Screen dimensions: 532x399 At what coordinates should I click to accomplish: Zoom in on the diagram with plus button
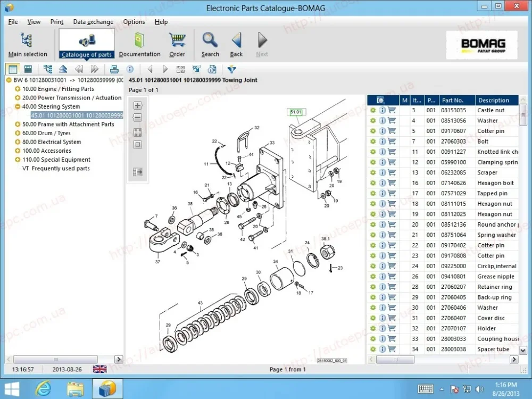[x=137, y=105]
